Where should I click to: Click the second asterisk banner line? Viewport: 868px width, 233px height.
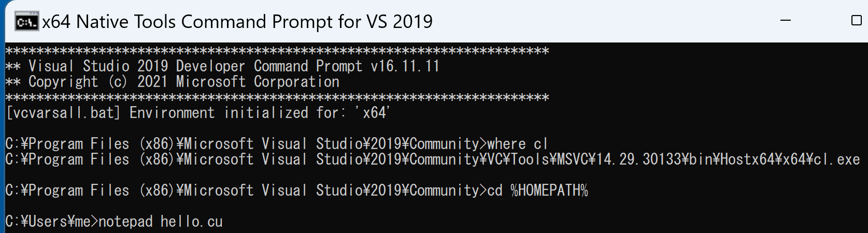pos(277,97)
